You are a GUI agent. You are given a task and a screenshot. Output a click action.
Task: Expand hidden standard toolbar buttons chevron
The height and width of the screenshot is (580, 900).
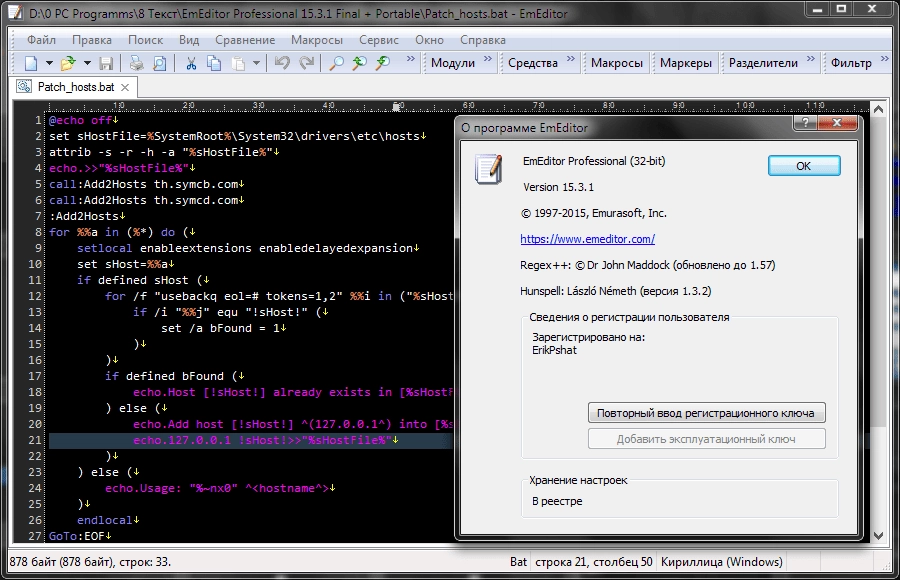pos(410,59)
